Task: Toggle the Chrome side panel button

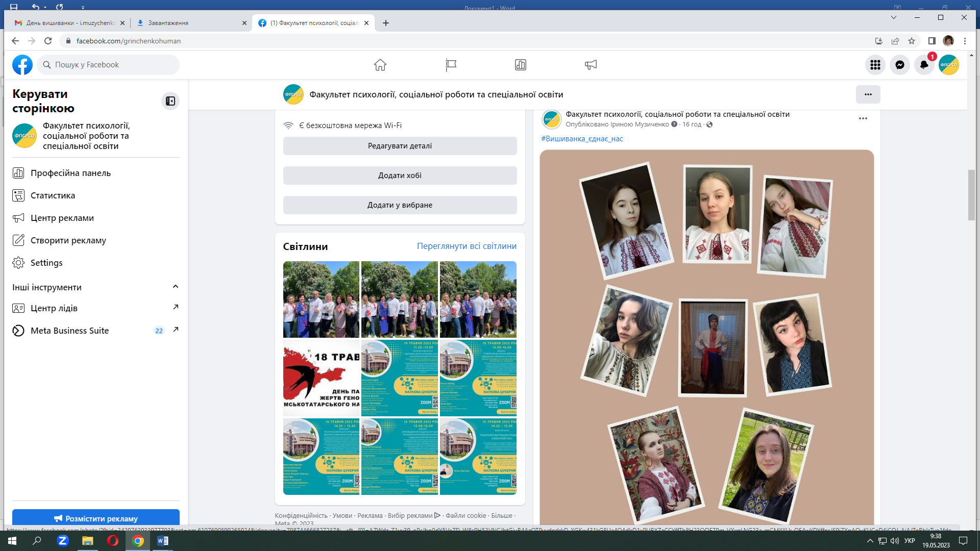Action: click(x=932, y=41)
